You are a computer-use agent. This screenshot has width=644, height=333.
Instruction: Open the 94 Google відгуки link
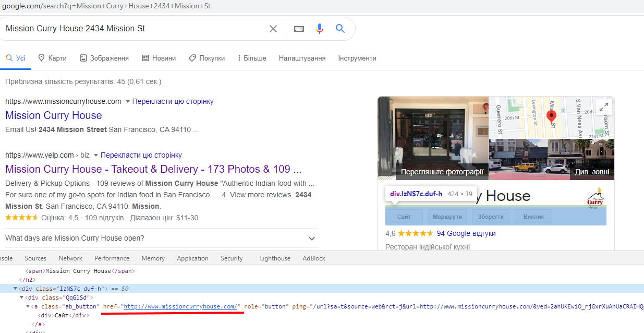[x=466, y=233]
